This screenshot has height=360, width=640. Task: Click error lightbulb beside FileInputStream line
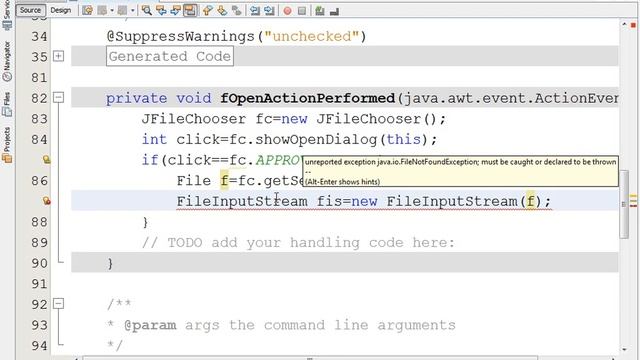point(47,200)
